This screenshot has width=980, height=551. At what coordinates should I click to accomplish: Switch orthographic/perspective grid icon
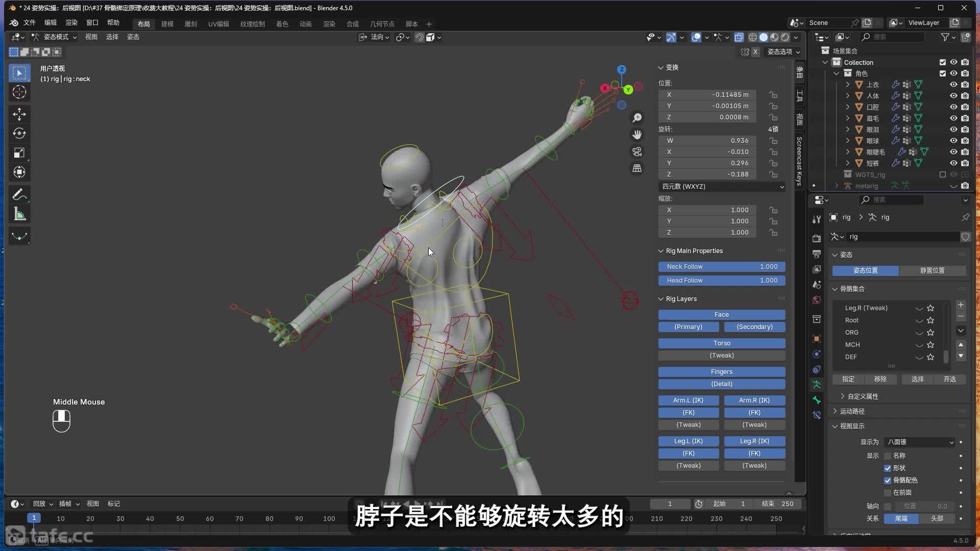tap(637, 168)
